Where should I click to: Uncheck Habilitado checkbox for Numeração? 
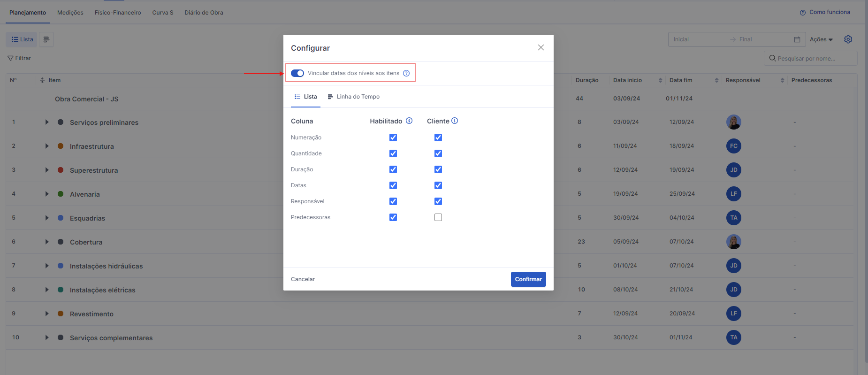click(x=393, y=138)
